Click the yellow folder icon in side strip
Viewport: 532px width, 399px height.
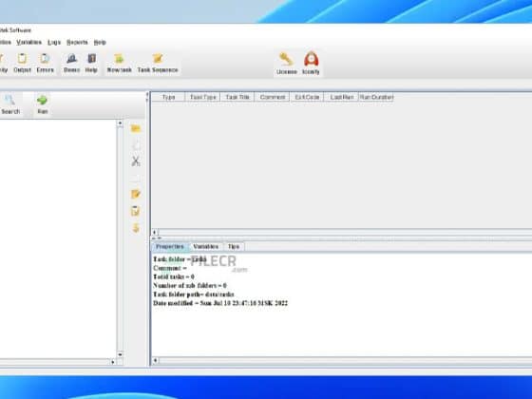[x=136, y=128]
